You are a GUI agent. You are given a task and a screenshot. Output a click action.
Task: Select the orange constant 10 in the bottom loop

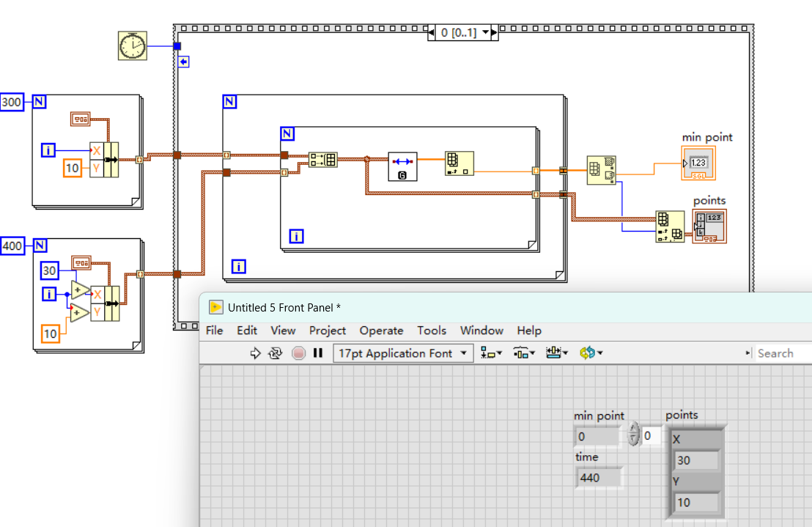[51, 334]
